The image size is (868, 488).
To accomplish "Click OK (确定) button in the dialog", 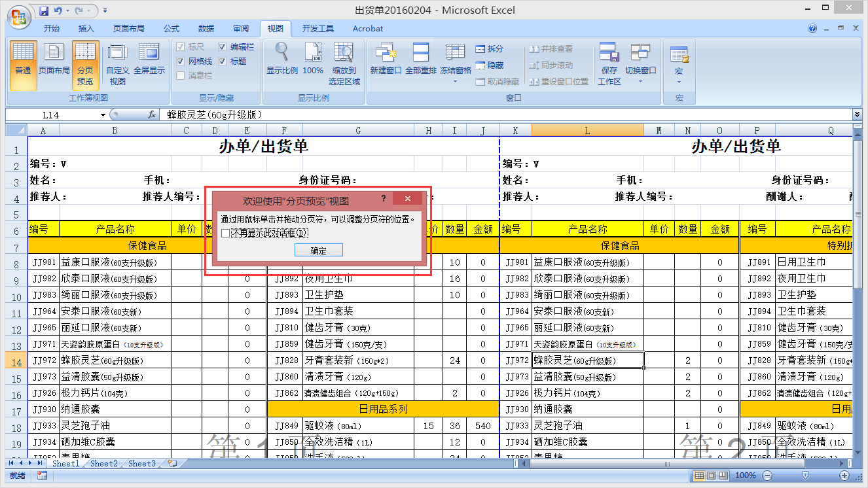I will [x=319, y=251].
